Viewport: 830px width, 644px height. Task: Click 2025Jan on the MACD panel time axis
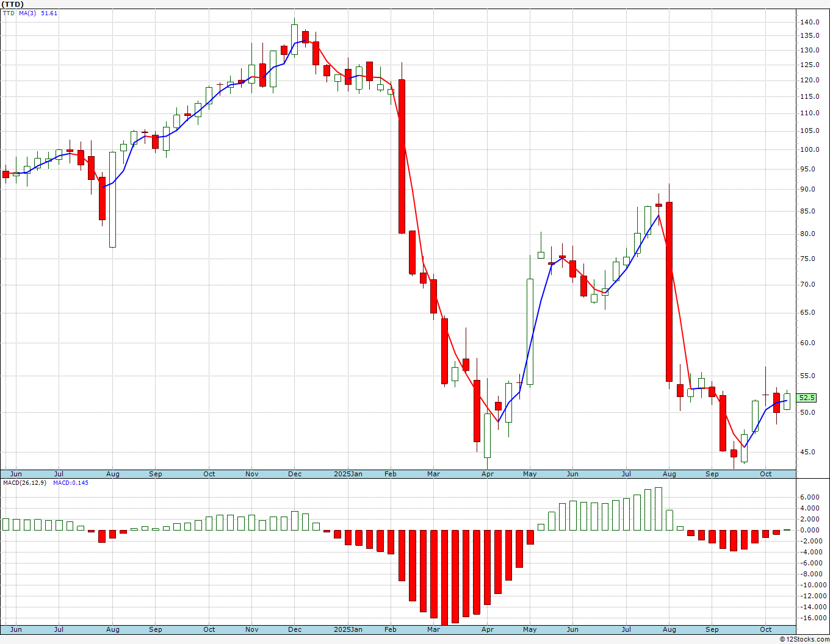[348, 629]
